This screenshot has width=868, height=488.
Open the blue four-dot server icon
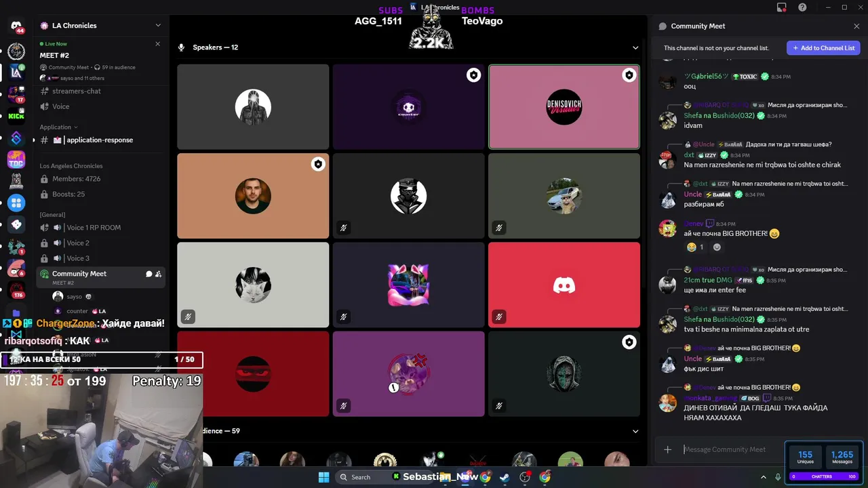click(16, 203)
